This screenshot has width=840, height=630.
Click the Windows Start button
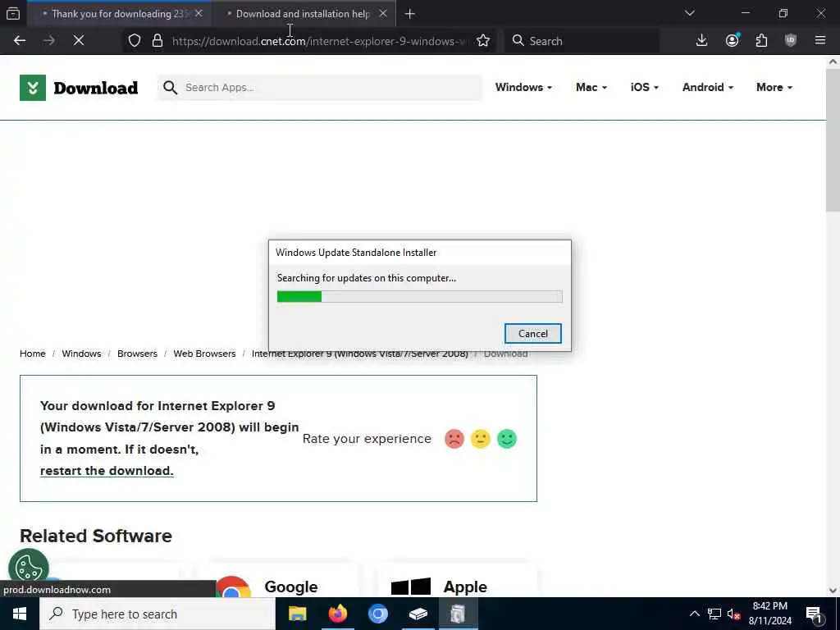pos(20,614)
